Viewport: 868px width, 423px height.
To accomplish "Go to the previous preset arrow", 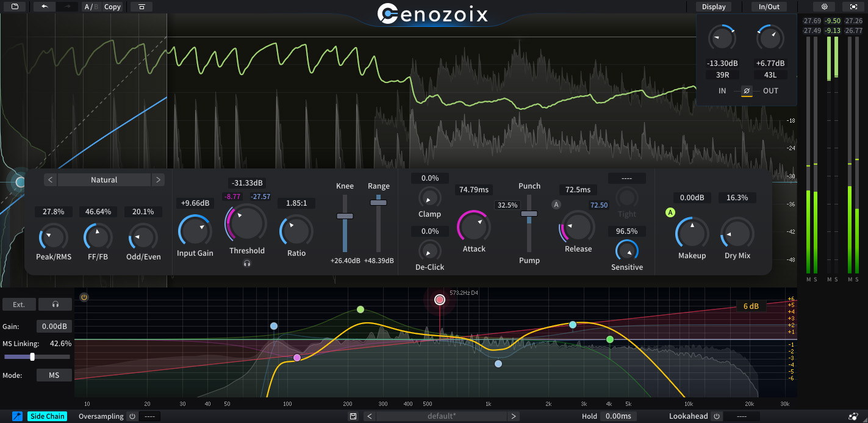I will click(x=369, y=416).
